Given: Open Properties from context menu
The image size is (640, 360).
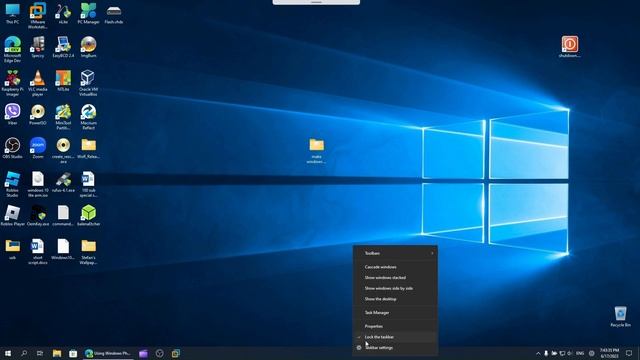Looking at the screenshot, I should [x=395, y=326].
